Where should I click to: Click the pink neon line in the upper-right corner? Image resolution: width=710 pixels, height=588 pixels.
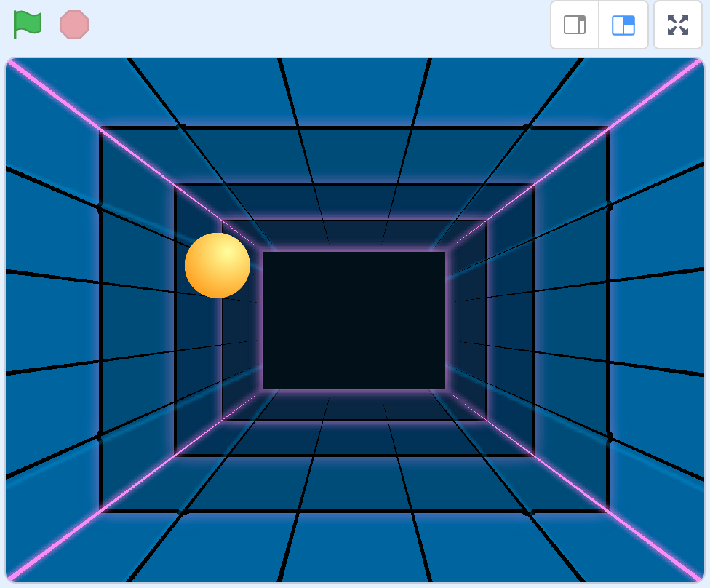(655, 95)
